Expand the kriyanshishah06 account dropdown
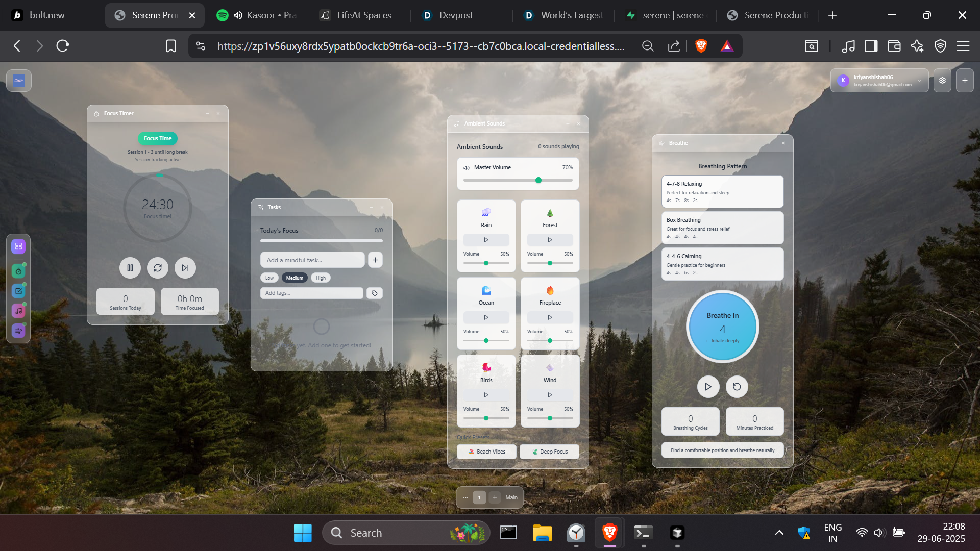The height and width of the screenshot is (551, 980). (919, 81)
